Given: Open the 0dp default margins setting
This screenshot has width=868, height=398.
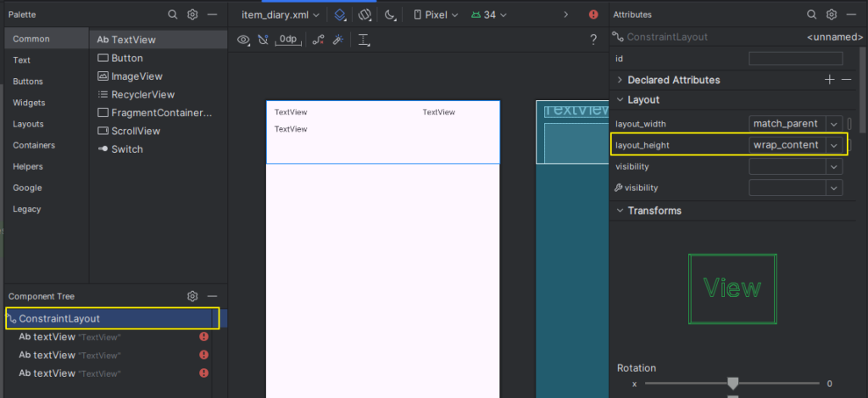Looking at the screenshot, I should click(x=288, y=39).
